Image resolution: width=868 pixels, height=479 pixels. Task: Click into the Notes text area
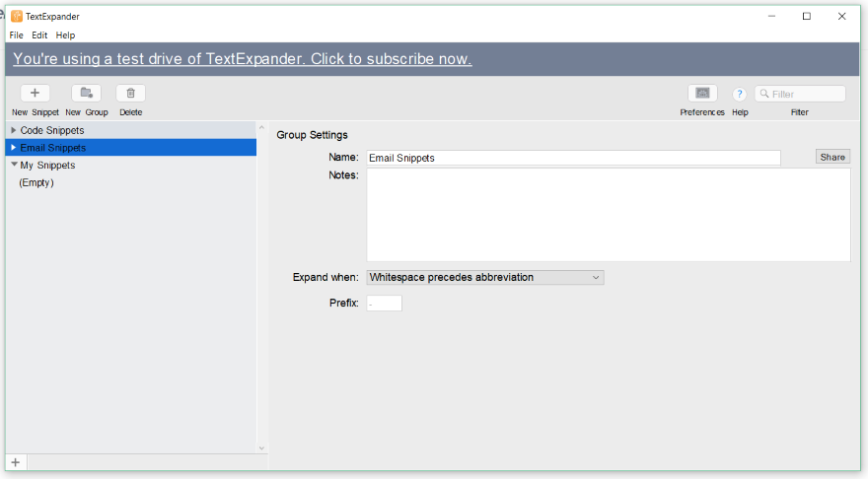(608, 215)
